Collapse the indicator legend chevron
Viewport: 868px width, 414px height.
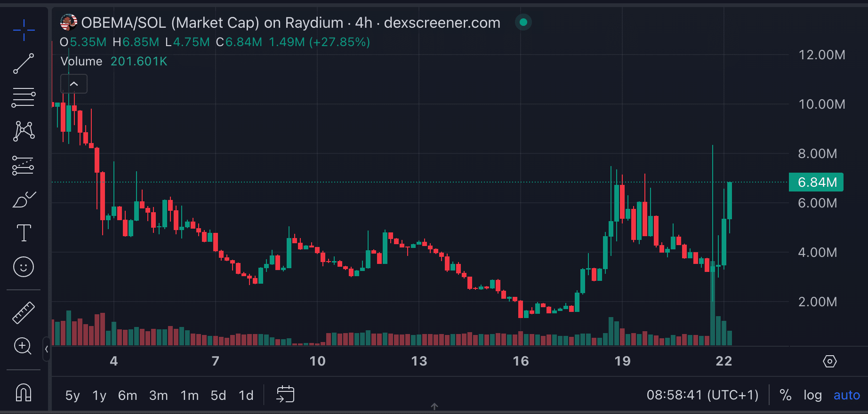click(x=74, y=84)
